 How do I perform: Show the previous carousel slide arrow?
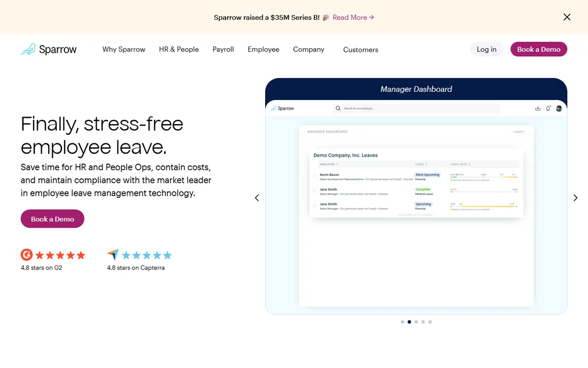pos(257,198)
